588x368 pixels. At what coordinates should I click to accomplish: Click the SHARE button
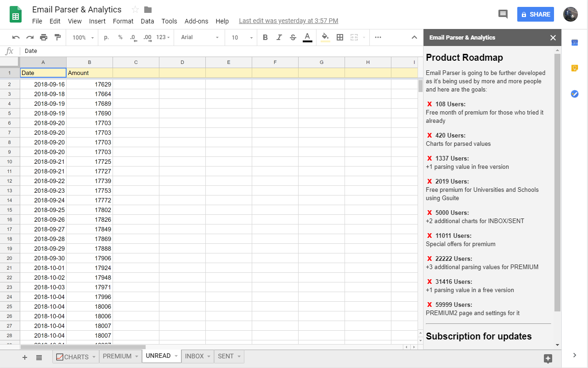pyautogui.click(x=536, y=14)
